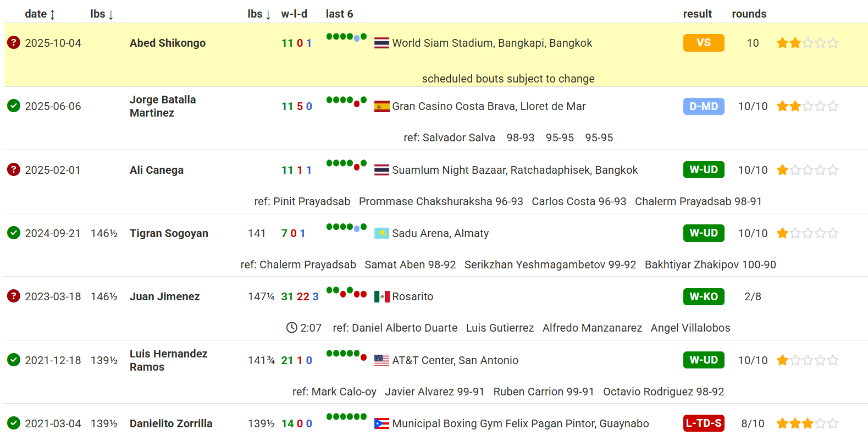Click the W-KO badge for Juan Jimenez

[x=703, y=296]
